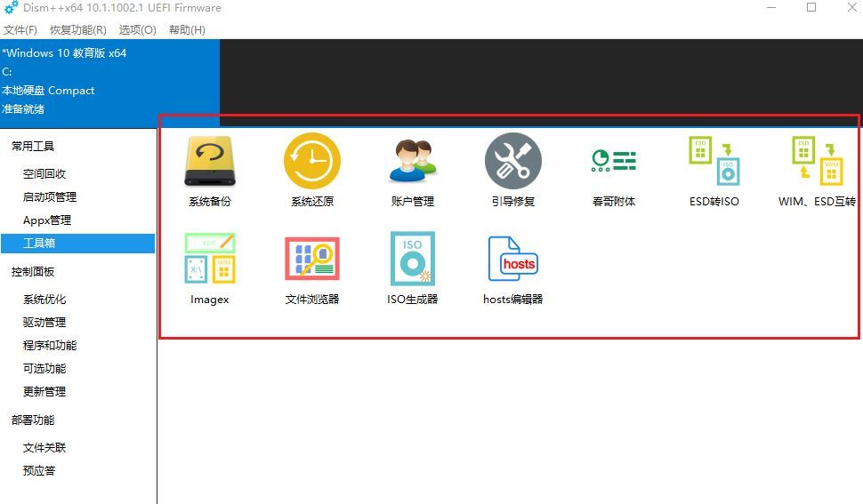Open 系统优化 in sidebar

pyautogui.click(x=44, y=299)
